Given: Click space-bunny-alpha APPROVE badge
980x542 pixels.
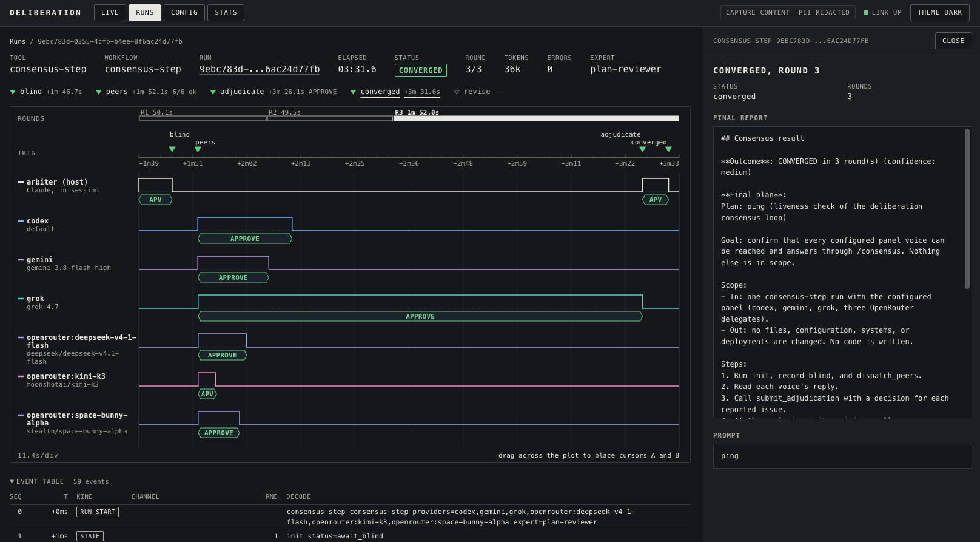Looking at the screenshot, I should tap(219, 433).
